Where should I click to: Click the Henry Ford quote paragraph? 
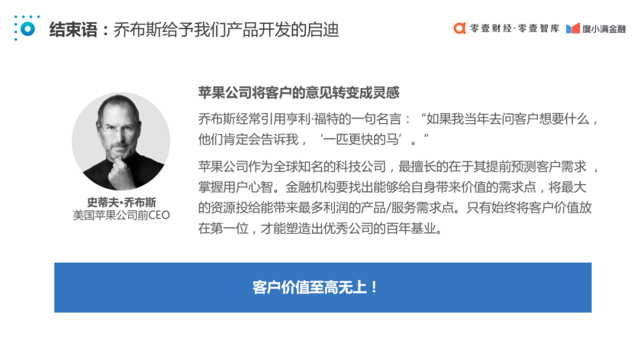398,129
